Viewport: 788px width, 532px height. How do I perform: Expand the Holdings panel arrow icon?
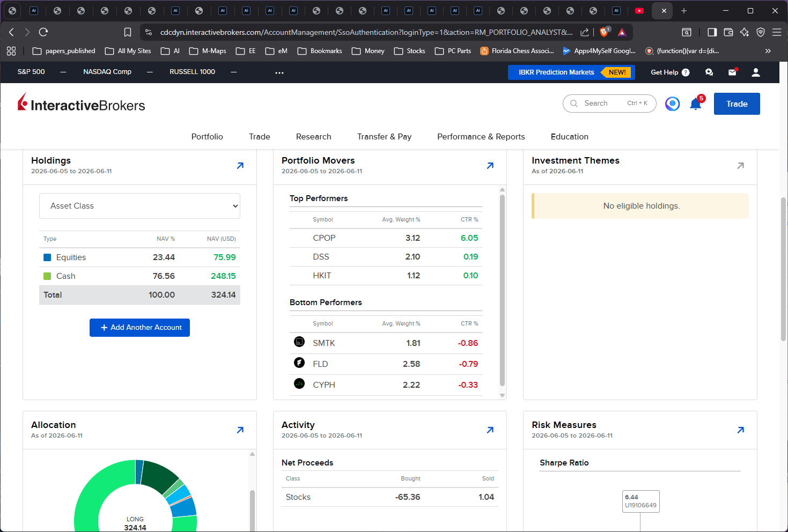pos(240,166)
